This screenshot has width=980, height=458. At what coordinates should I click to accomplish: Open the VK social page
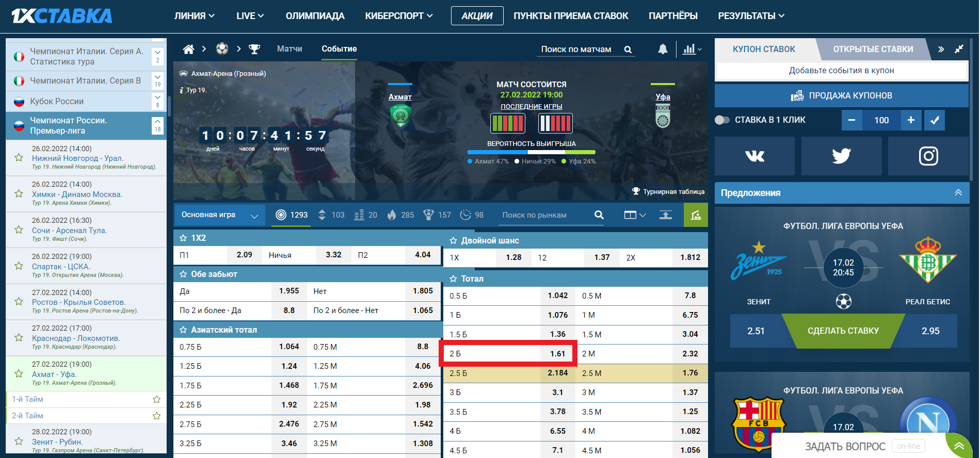point(754,156)
